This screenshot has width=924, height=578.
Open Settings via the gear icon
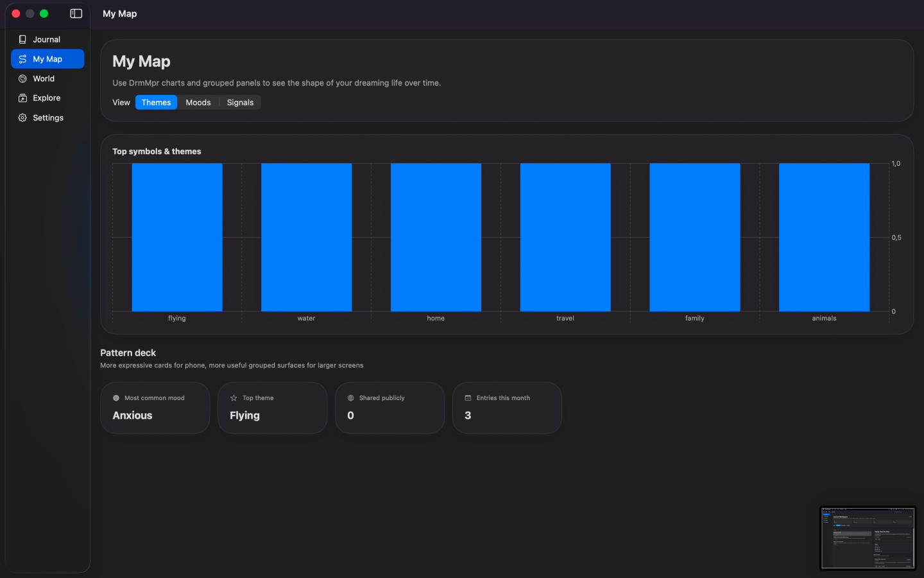click(x=22, y=118)
